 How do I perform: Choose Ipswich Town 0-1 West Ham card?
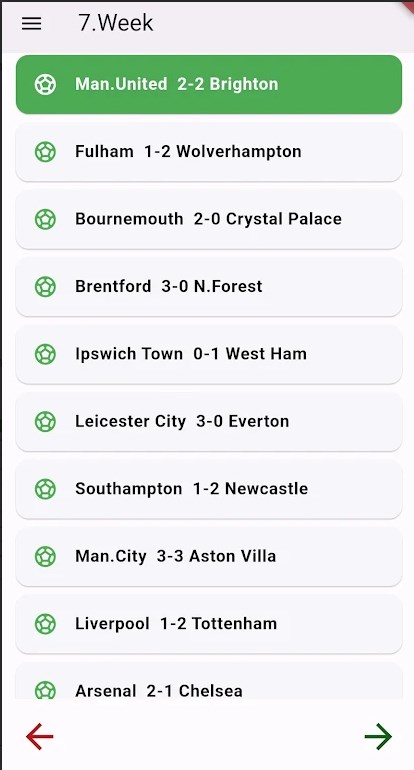209,354
